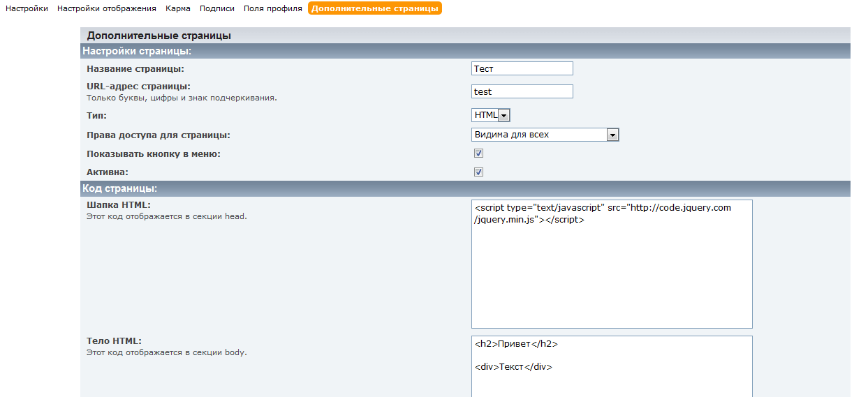Viewport: 868px width, 397px height.
Task: Click the active Дополнительные страницы tab
Action: [x=375, y=9]
